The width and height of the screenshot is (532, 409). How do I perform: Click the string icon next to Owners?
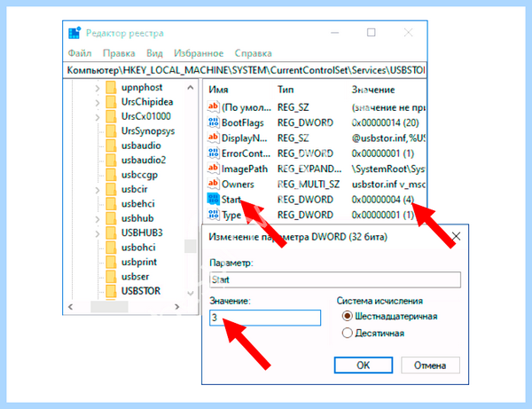[213, 184]
